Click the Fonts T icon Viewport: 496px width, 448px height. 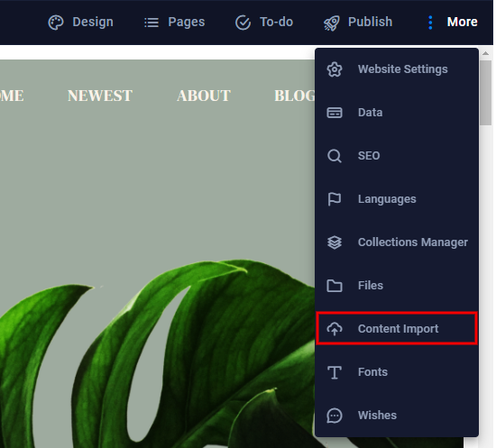(335, 372)
